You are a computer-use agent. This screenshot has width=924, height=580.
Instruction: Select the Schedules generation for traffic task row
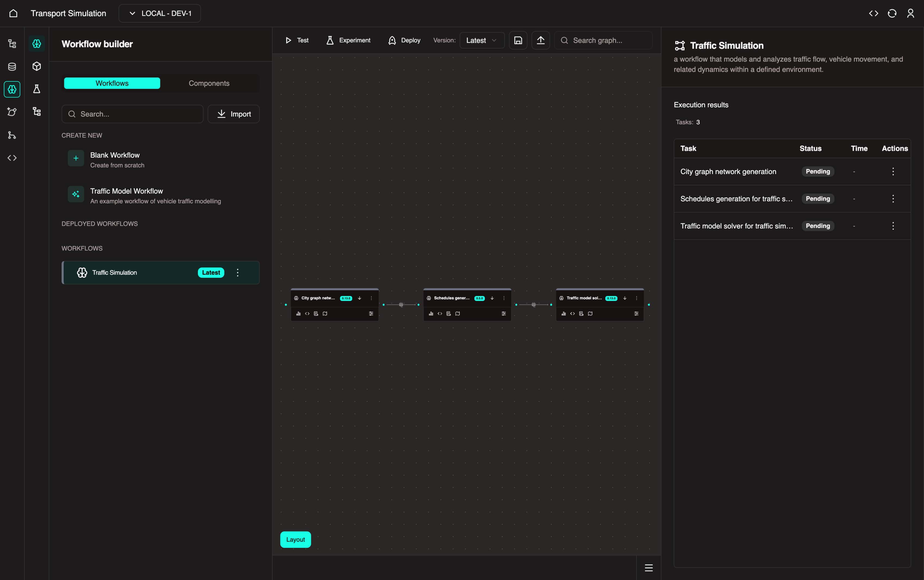click(792, 199)
